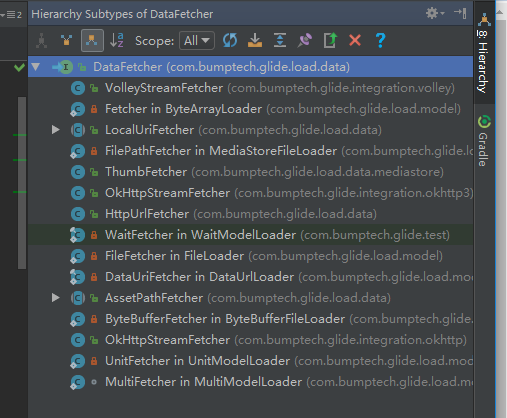Sort the hierarchy alphabetically
This screenshot has width=507, height=418.
(117, 41)
